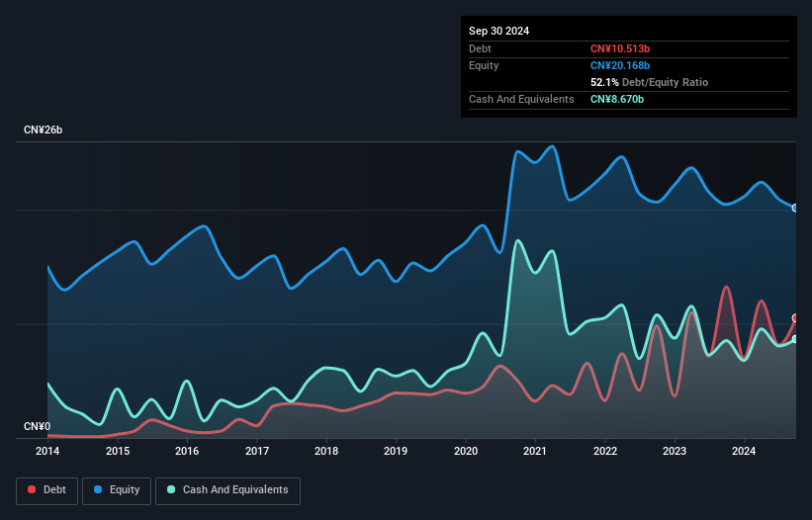Click the CN¥10.513b debt value
The width and height of the screenshot is (812, 520).
click(620, 48)
